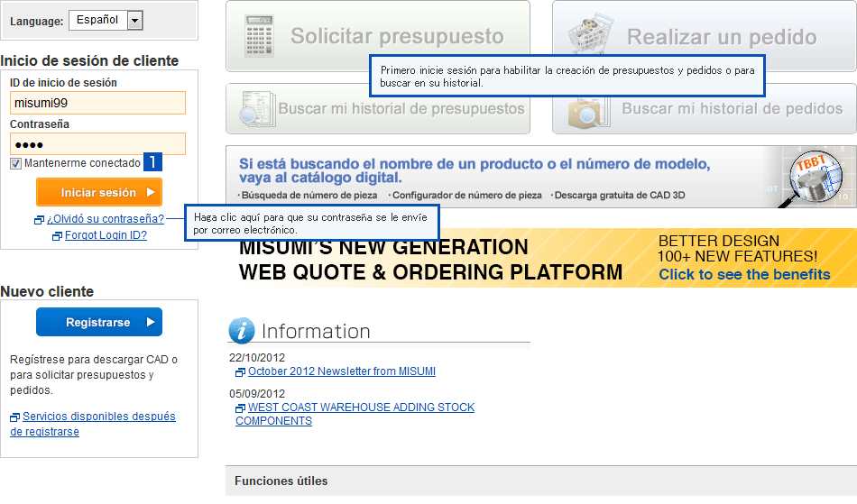Open the October 2012 Newsletter from MISUMI link

(342, 371)
